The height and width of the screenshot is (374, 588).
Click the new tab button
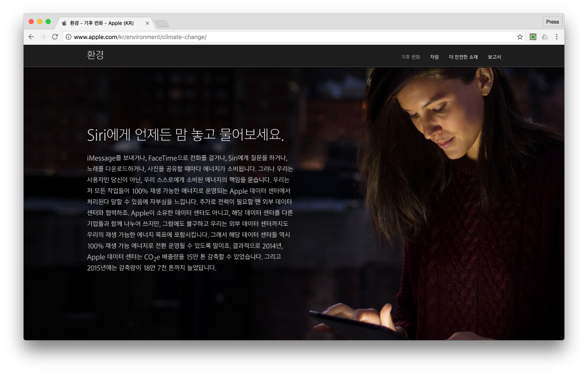click(x=162, y=22)
